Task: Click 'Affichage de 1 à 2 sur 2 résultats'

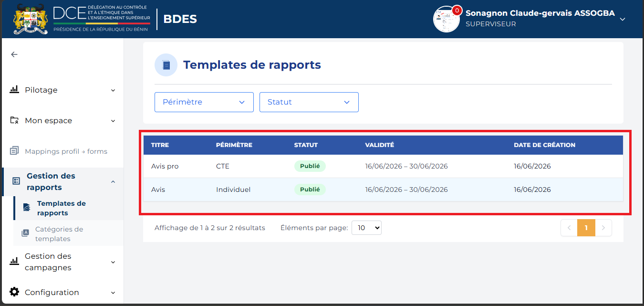Action: tap(210, 228)
